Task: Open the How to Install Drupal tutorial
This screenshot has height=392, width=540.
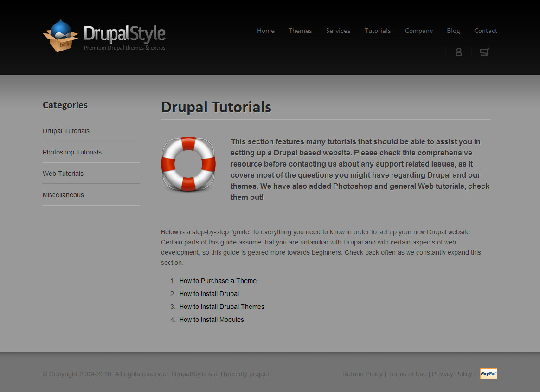Action: click(209, 294)
